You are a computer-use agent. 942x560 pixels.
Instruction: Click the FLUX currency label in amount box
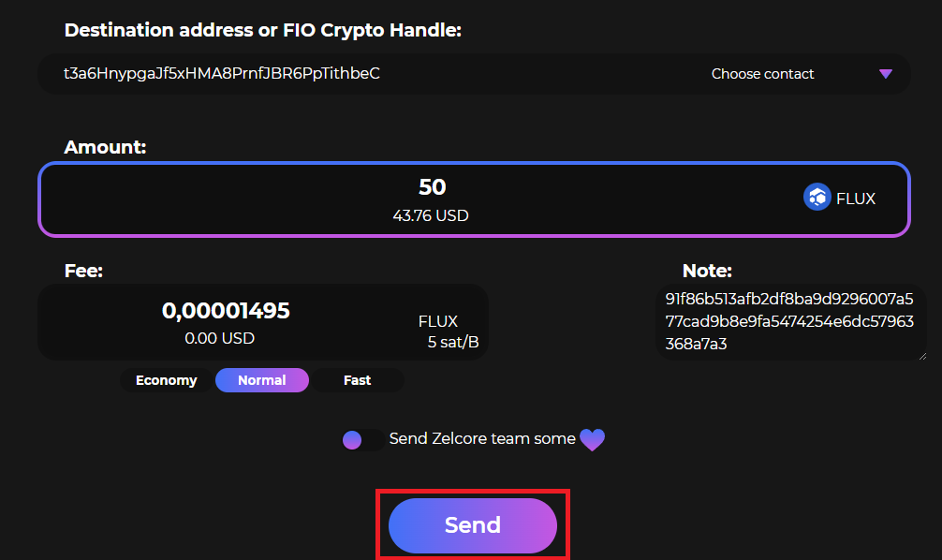pos(856,199)
